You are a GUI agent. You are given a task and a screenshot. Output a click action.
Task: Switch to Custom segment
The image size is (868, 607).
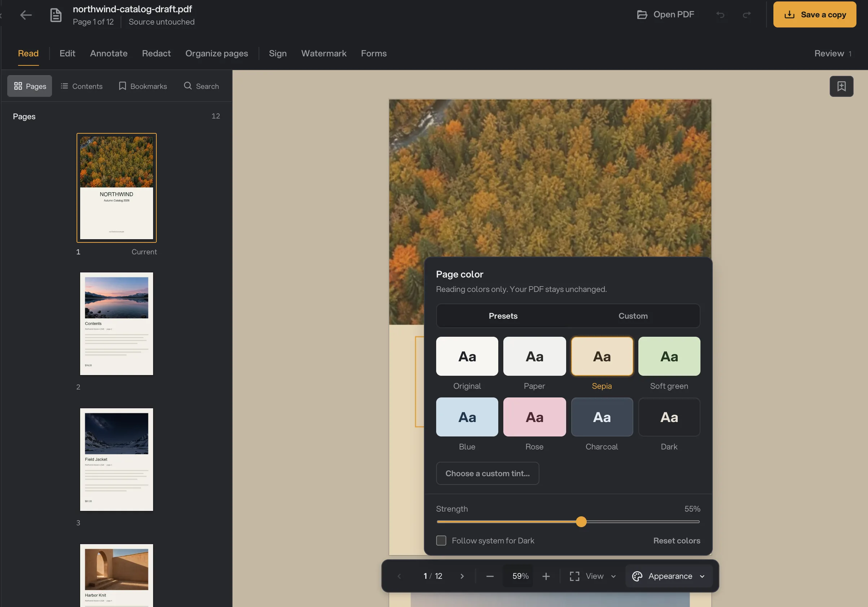[633, 316]
